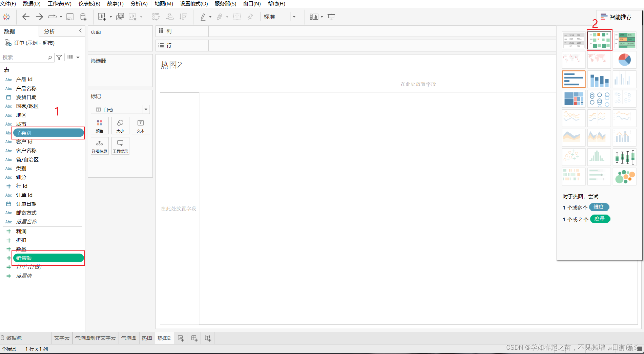The image size is (644, 354).
Task: Open the 数据(D) menu
Action: pyautogui.click(x=32, y=3)
